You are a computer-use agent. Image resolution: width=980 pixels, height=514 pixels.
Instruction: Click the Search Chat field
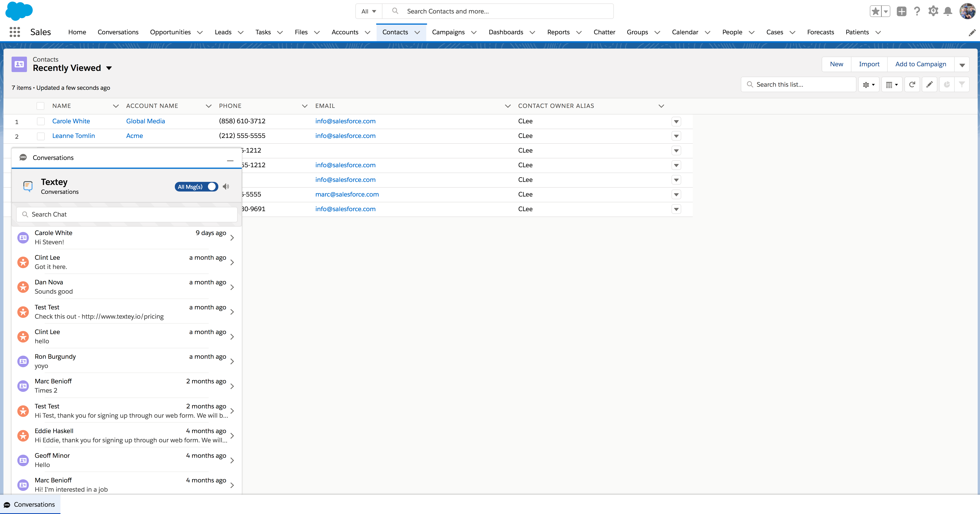[x=127, y=214]
